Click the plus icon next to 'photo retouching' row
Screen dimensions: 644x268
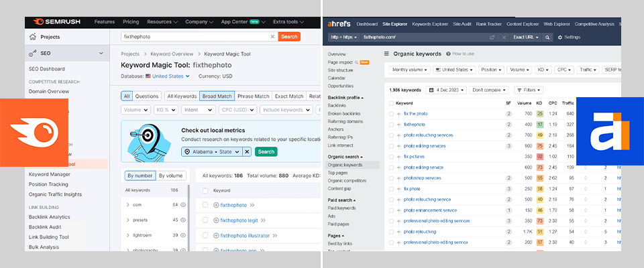coord(398,231)
